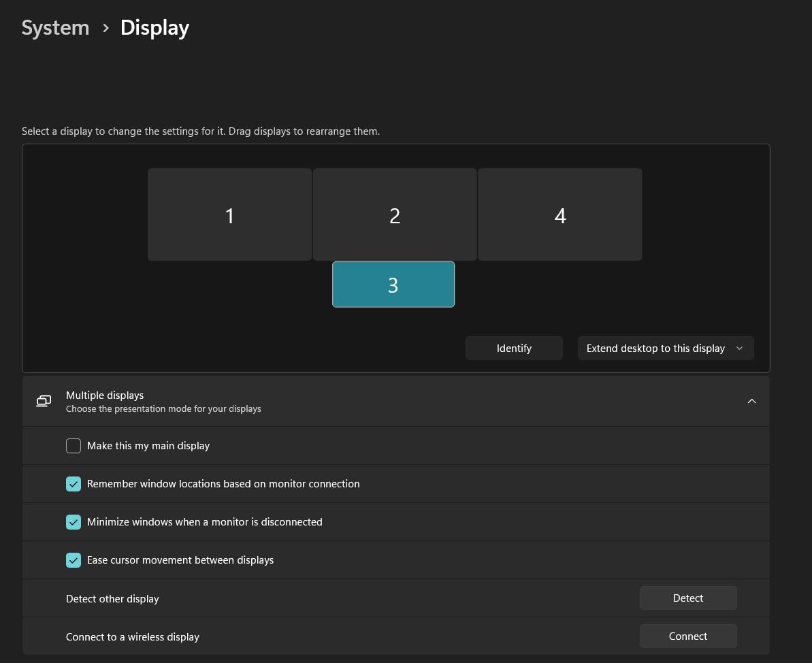This screenshot has height=663, width=812.
Task: Turn off Ease cursor movement between displays
Action: (74, 560)
